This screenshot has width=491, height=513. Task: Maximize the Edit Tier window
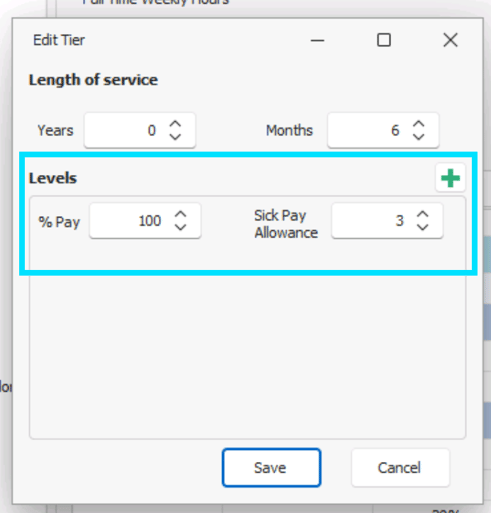(x=384, y=40)
